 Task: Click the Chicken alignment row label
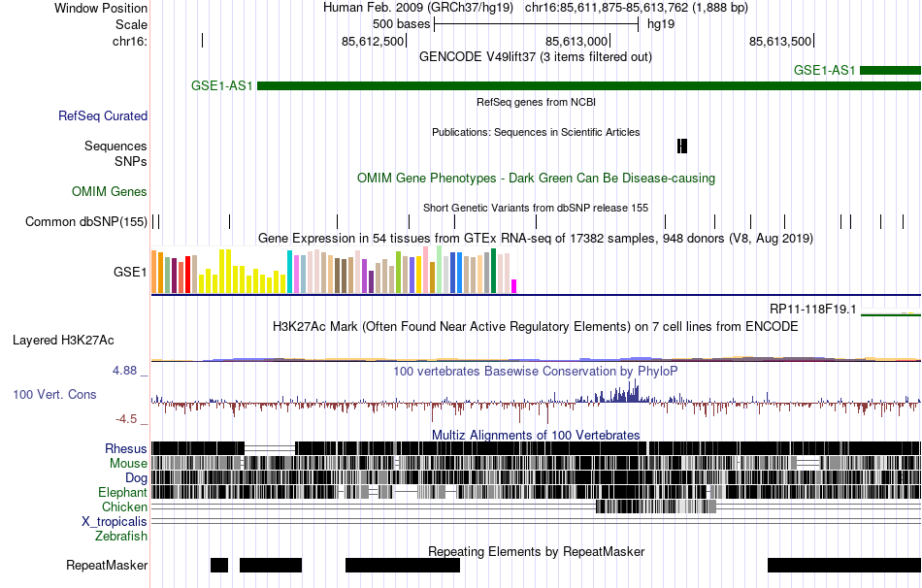124,506
